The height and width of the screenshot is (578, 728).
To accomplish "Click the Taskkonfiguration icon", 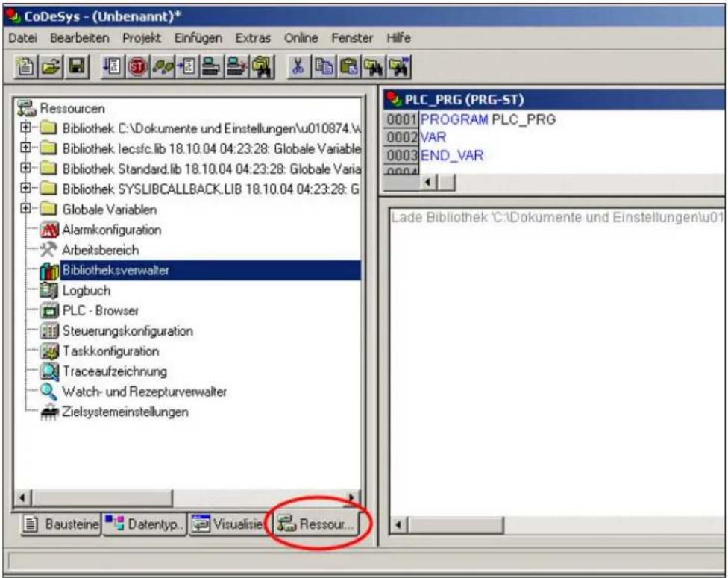I will 49,351.
